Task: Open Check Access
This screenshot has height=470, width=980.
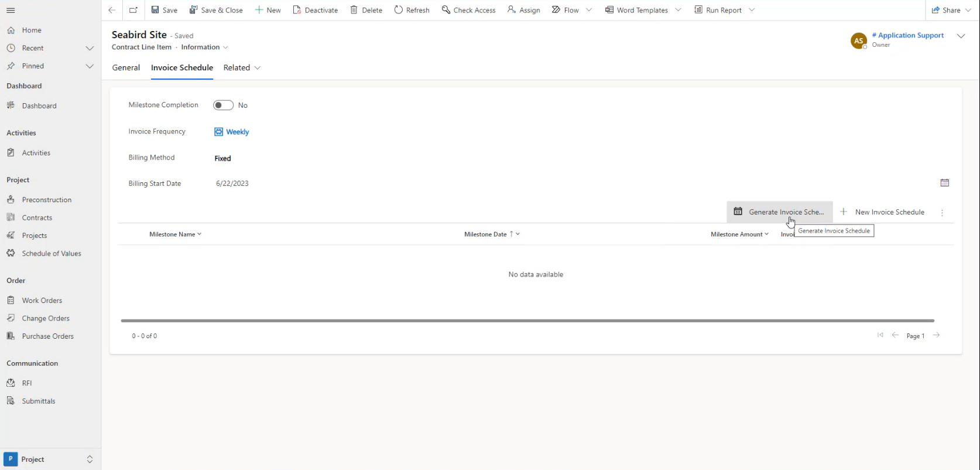Action: tap(468, 10)
